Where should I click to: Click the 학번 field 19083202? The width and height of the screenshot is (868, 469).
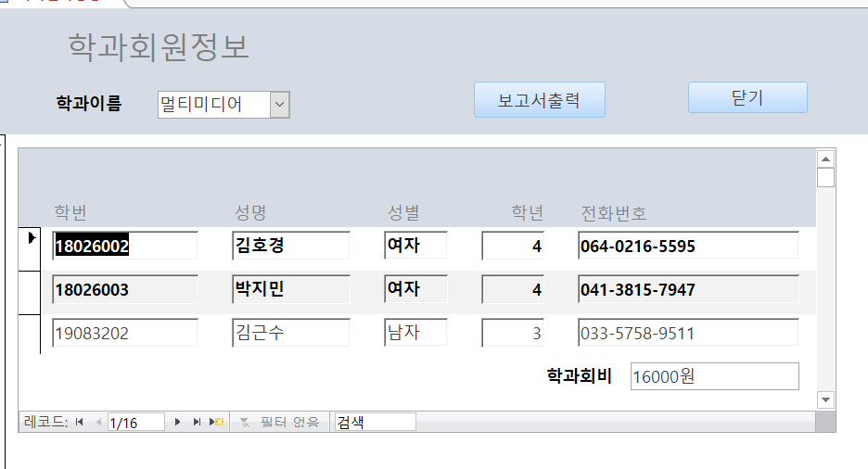[x=125, y=333]
